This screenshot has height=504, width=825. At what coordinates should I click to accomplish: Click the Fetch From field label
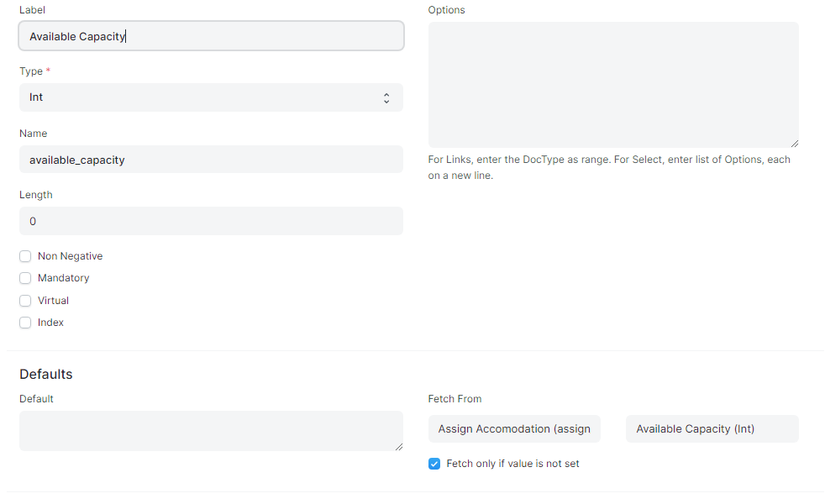point(455,399)
